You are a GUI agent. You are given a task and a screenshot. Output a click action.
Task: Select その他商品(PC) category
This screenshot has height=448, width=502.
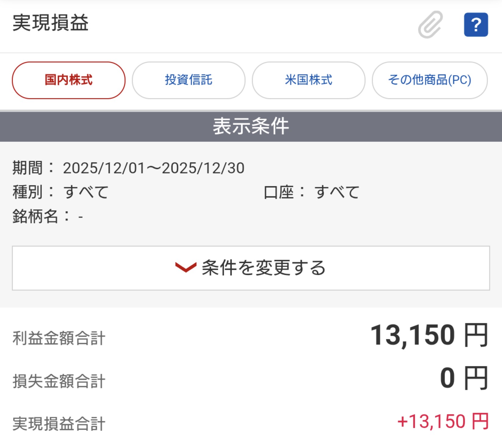point(429,80)
